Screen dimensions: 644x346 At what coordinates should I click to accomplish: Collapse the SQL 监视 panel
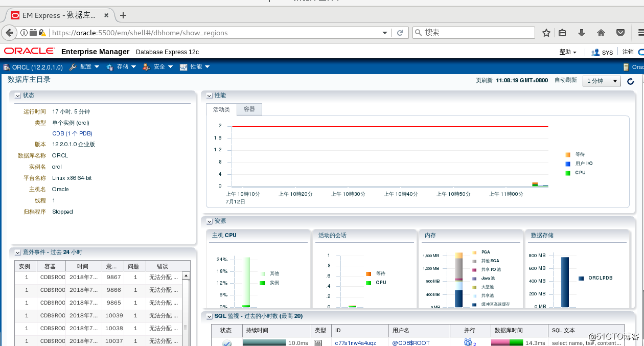(x=210, y=316)
